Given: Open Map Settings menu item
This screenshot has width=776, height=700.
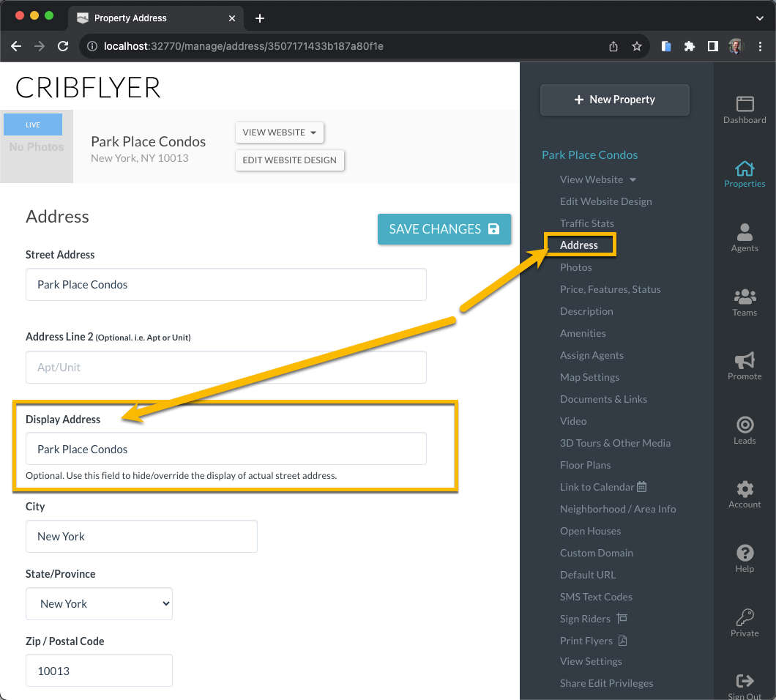Looking at the screenshot, I should pyautogui.click(x=589, y=377).
